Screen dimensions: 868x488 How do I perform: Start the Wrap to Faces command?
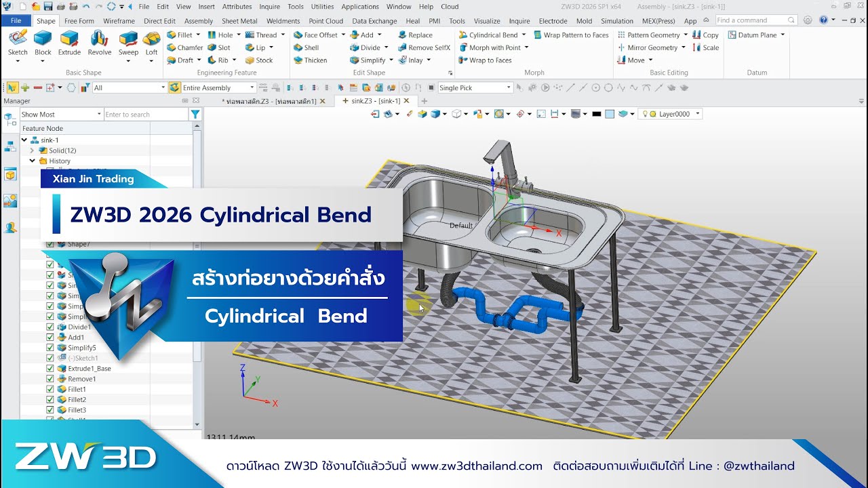[486, 60]
